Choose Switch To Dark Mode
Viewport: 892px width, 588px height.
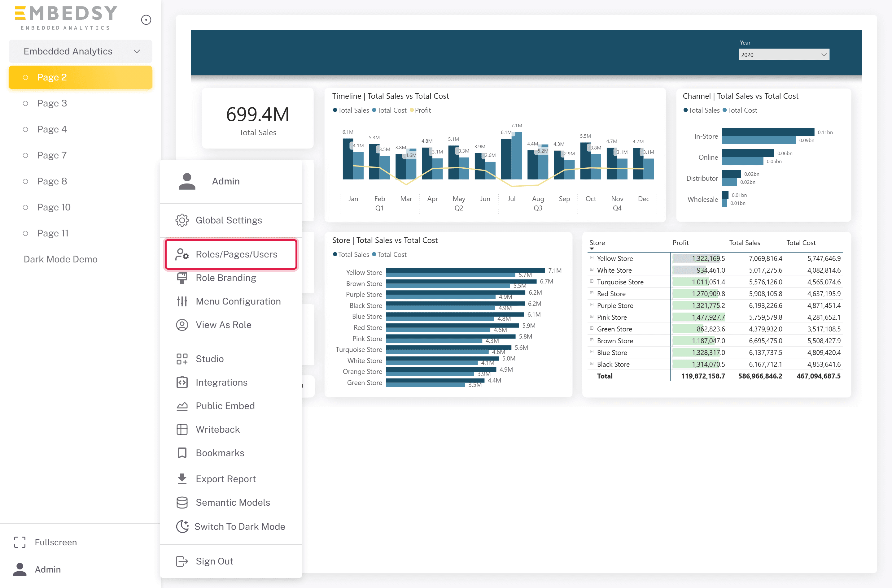pyautogui.click(x=231, y=526)
